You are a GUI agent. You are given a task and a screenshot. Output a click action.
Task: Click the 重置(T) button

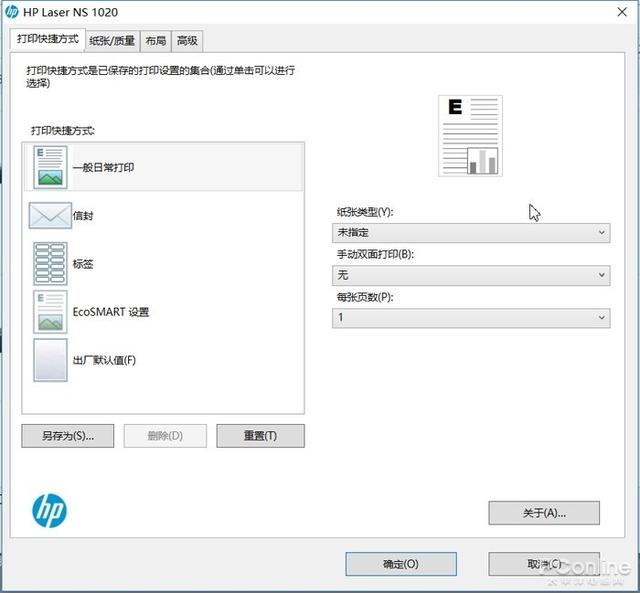click(260, 436)
